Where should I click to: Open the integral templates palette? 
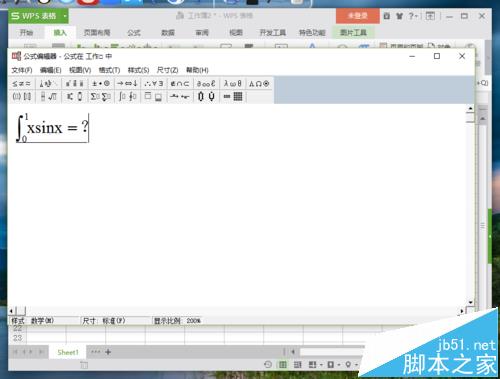click(x=127, y=97)
